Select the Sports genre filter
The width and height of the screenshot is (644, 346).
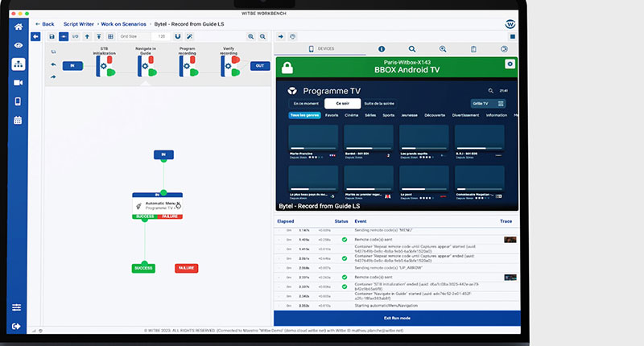coord(389,115)
